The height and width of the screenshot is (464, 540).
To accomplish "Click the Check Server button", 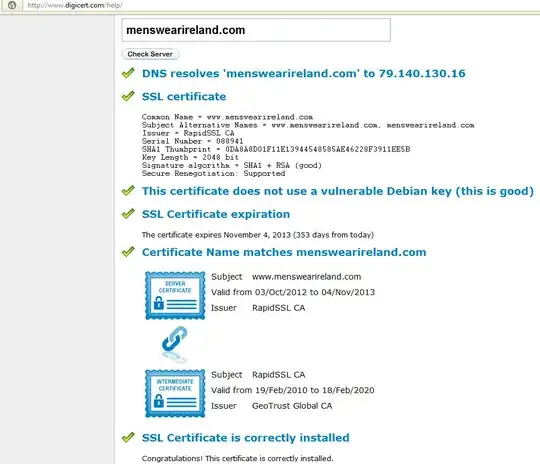I will (150, 54).
